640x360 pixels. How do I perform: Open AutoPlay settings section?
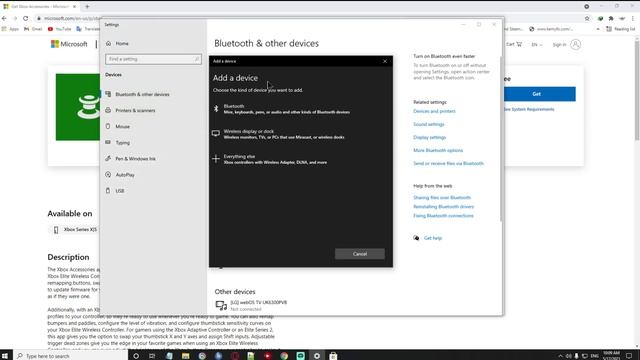click(125, 175)
